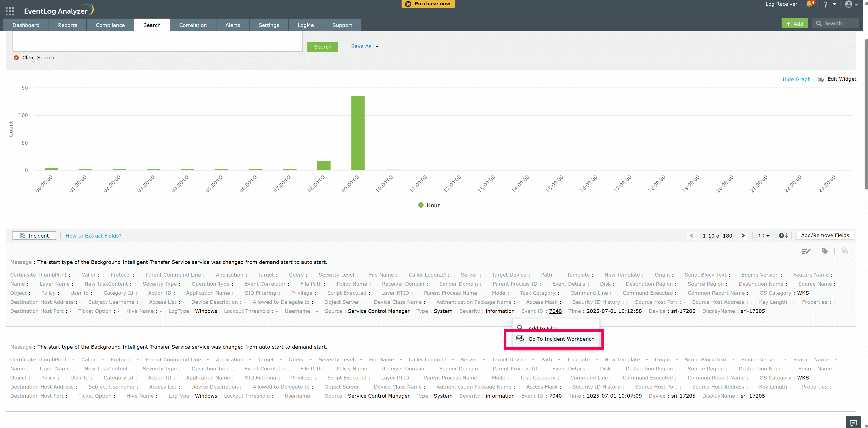The height and width of the screenshot is (428, 868).
Task: Click the extract fields edit icon
Action: 806,251
